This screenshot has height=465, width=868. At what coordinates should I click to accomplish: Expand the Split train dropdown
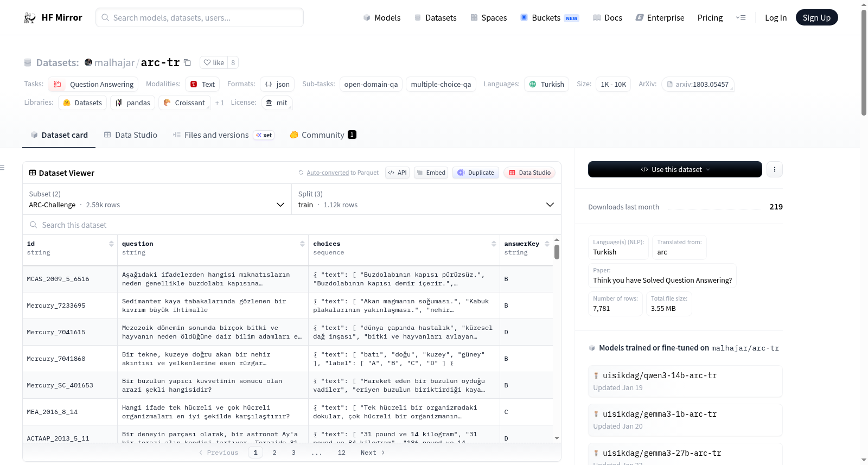pos(426,199)
